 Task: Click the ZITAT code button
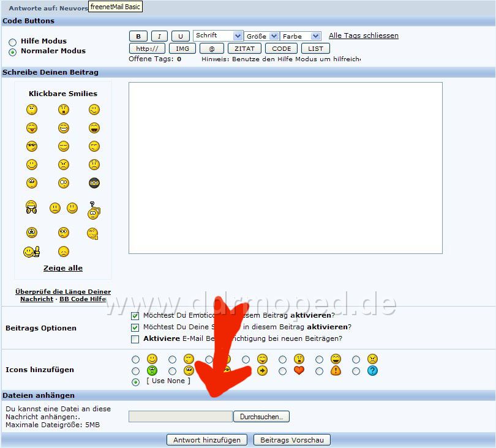244,49
